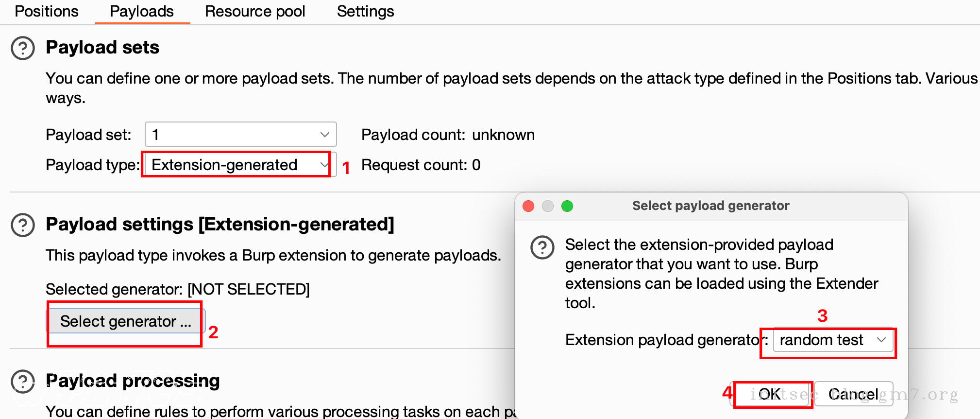This screenshot has height=419, width=980.
Task: Open the Resource pool tab
Action: 255,11
